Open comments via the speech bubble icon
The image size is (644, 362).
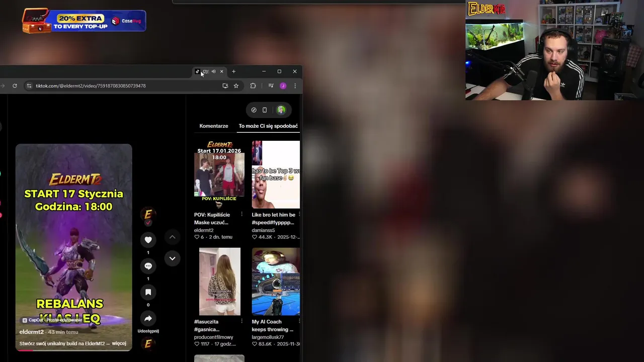point(148,266)
